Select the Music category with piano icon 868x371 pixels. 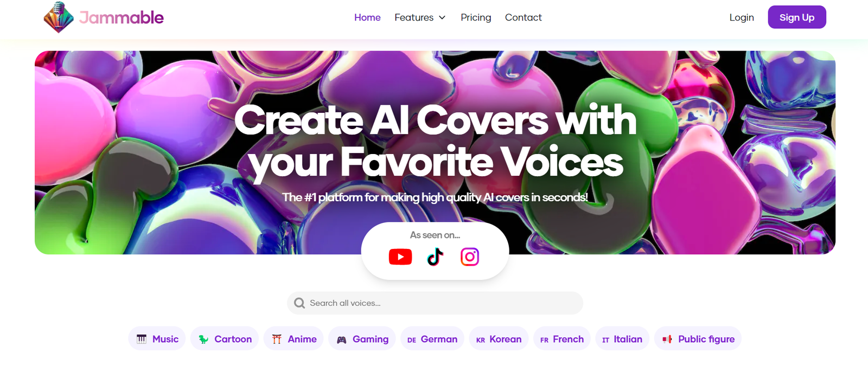click(157, 339)
